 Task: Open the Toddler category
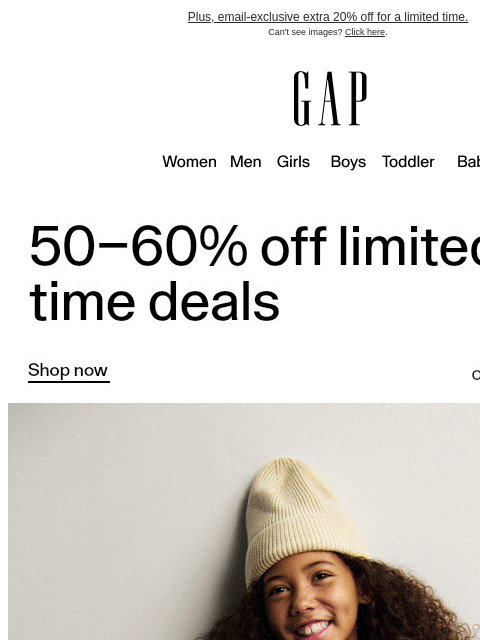tap(408, 162)
